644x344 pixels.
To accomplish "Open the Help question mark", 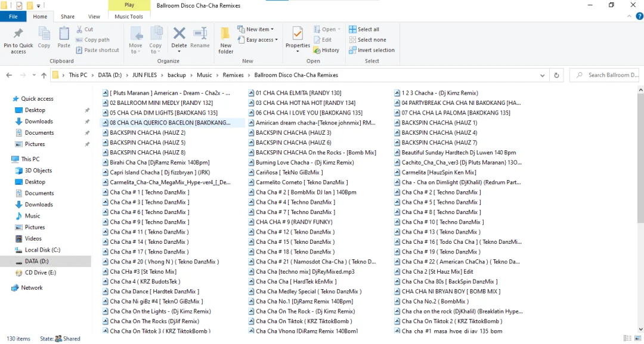I will click(639, 17).
